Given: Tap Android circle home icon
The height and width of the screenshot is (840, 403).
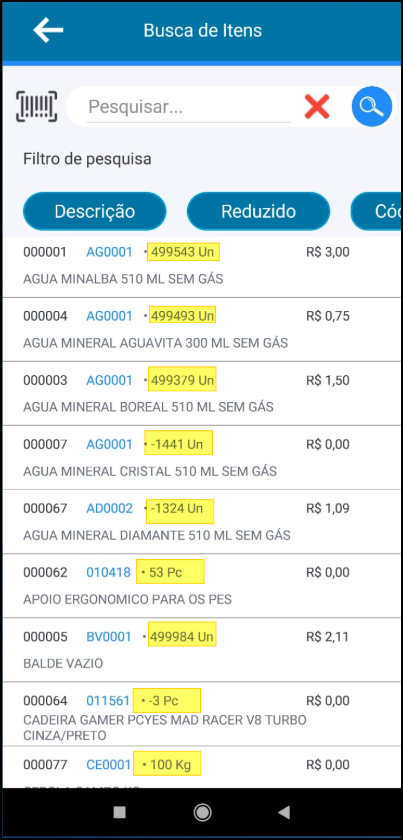Looking at the screenshot, I should pyautogui.click(x=202, y=813).
